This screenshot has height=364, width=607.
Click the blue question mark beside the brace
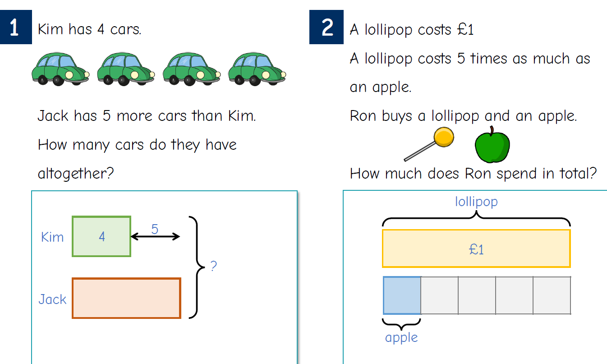[214, 266]
